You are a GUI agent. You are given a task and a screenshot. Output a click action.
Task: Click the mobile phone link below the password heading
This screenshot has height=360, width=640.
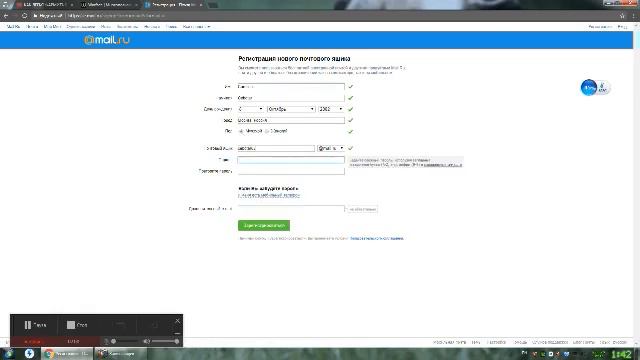[269, 196]
